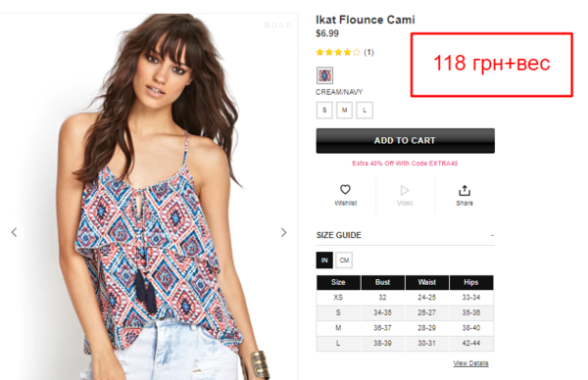Switch size guide to CM units
The width and height of the screenshot is (588, 380).
344,261
